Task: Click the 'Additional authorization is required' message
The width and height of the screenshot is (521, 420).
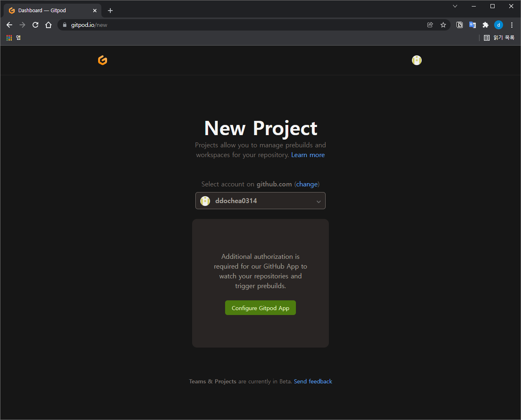Action: pyautogui.click(x=260, y=271)
